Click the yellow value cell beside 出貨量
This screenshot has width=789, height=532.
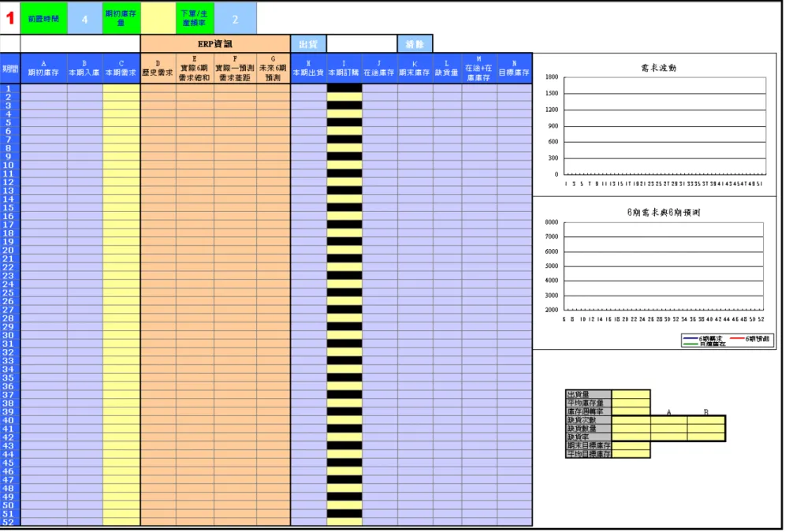(631, 394)
